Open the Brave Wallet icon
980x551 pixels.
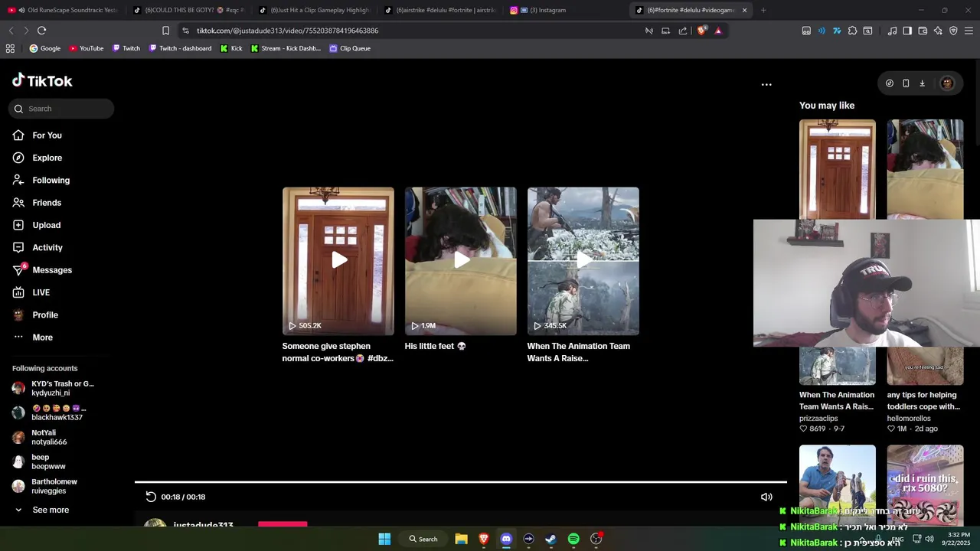point(923,31)
